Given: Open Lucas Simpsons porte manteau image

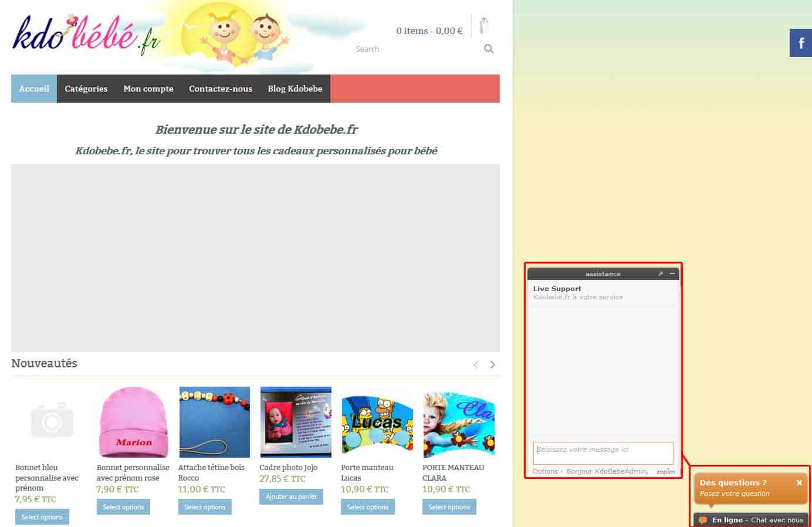Looking at the screenshot, I should point(377,422).
